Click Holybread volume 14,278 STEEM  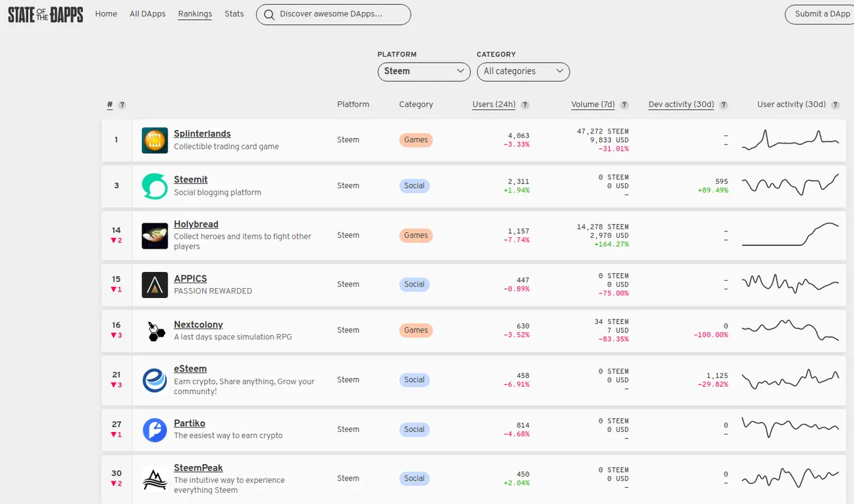coord(602,227)
